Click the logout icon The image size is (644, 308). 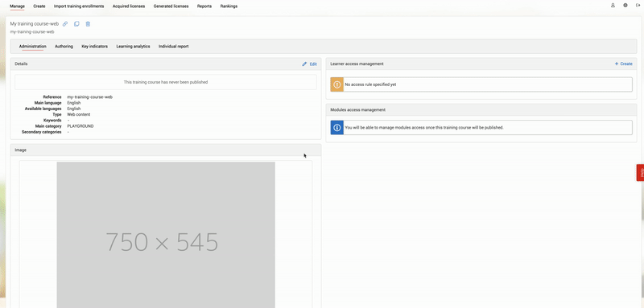[x=638, y=6]
